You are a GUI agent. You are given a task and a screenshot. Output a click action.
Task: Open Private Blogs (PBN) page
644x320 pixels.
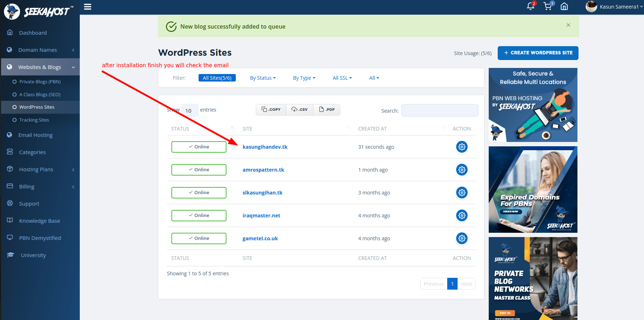coord(40,82)
